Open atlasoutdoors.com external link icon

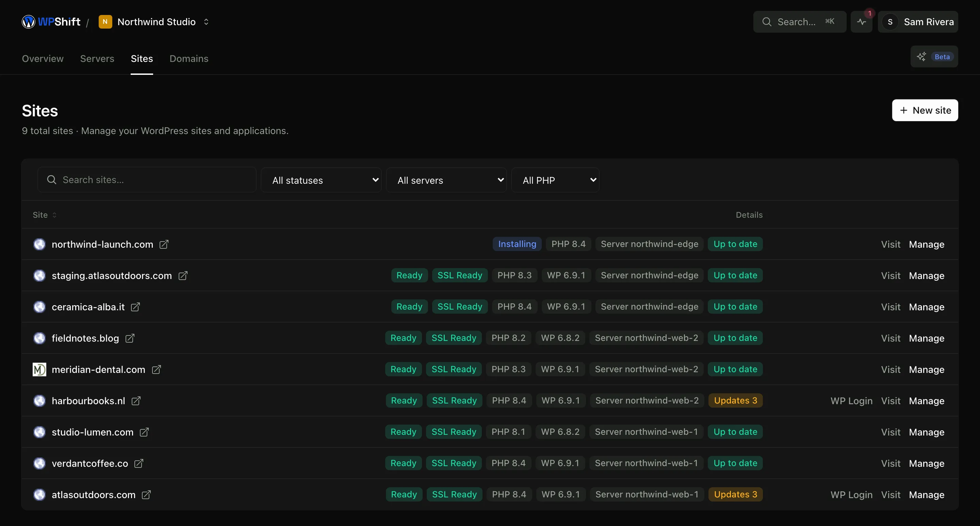pos(146,494)
